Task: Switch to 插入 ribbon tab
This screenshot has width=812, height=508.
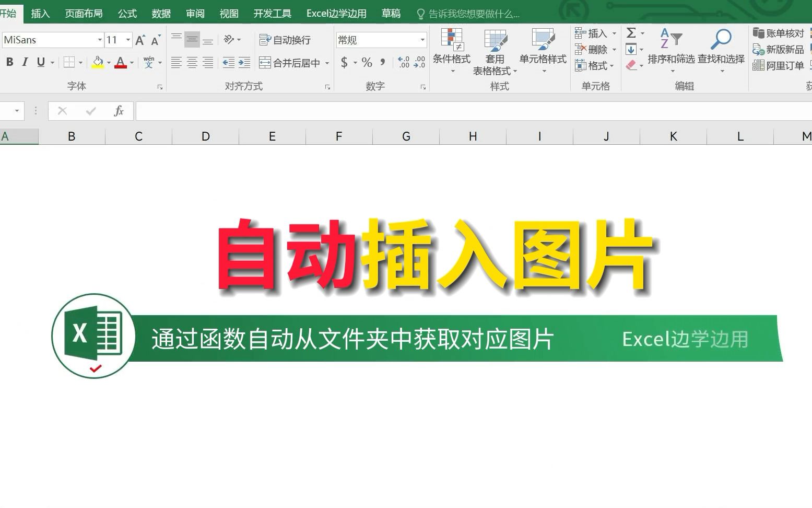Action: coord(40,14)
